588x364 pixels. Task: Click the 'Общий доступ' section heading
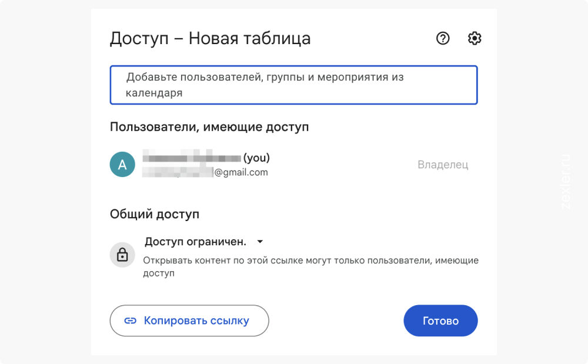pos(154,214)
